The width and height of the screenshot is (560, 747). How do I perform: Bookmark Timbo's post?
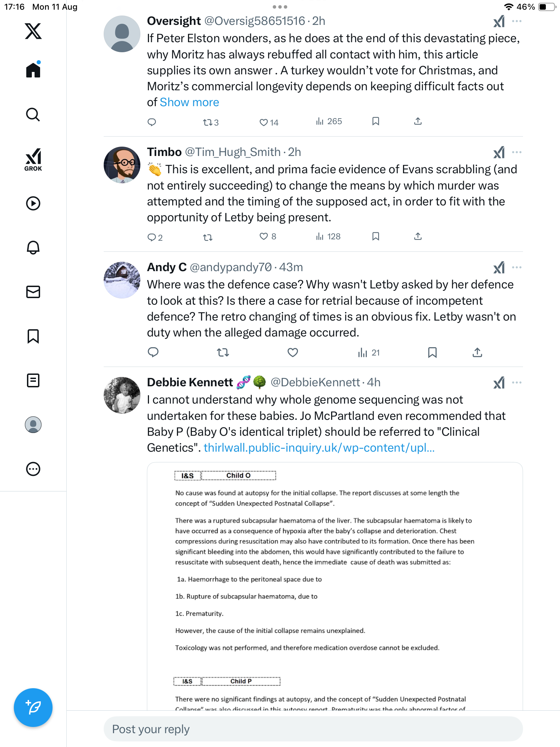[x=376, y=236]
